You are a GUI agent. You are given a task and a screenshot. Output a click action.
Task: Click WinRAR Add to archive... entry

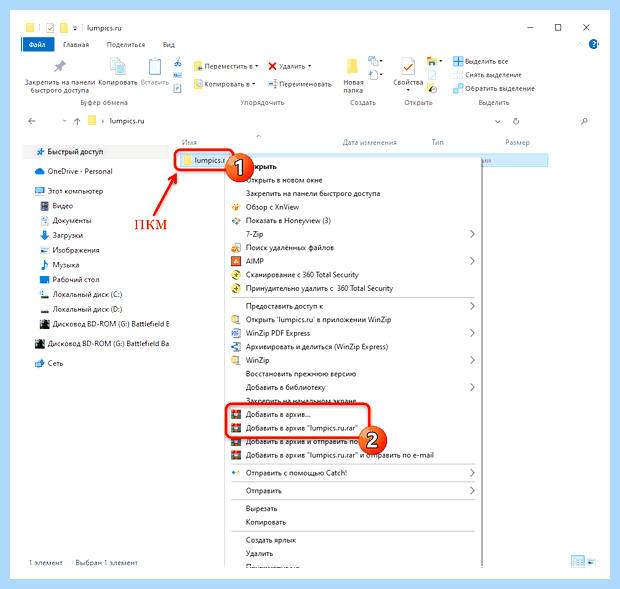click(x=278, y=414)
